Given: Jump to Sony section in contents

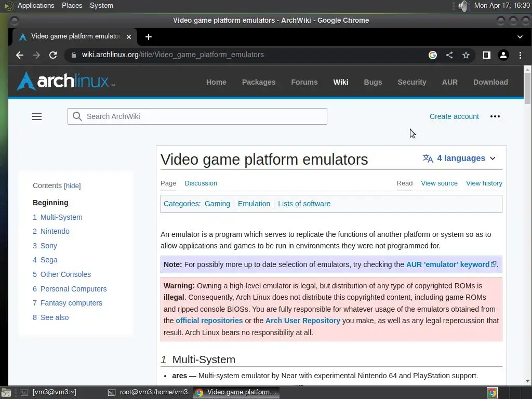Looking at the screenshot, I should click(45, 246).
